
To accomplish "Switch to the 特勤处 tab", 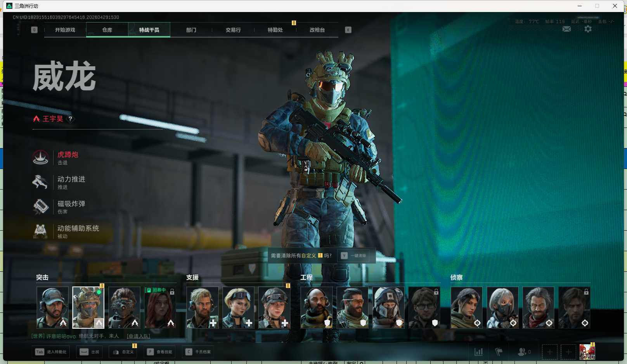I will point(275,30).
